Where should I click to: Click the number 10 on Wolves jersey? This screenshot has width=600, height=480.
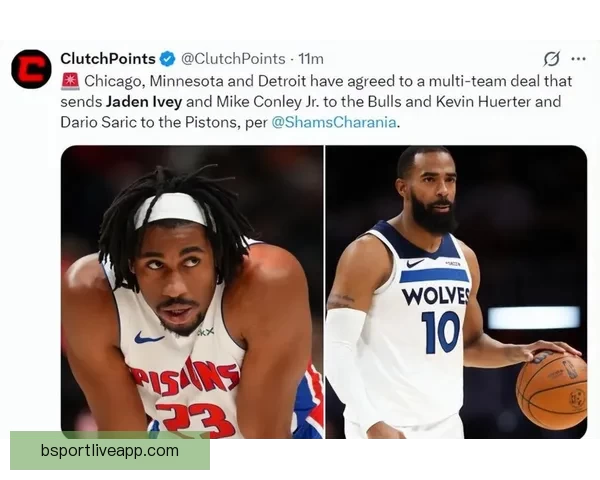coord(441,332)
